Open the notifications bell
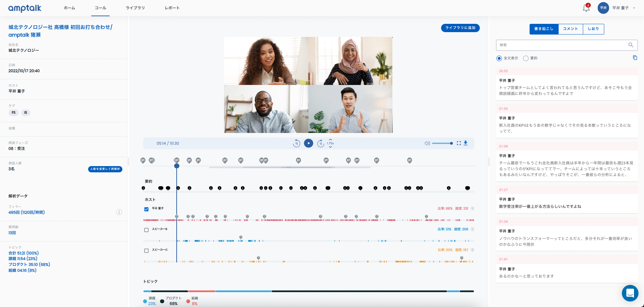644x307 pixels. tap(586, 8)
